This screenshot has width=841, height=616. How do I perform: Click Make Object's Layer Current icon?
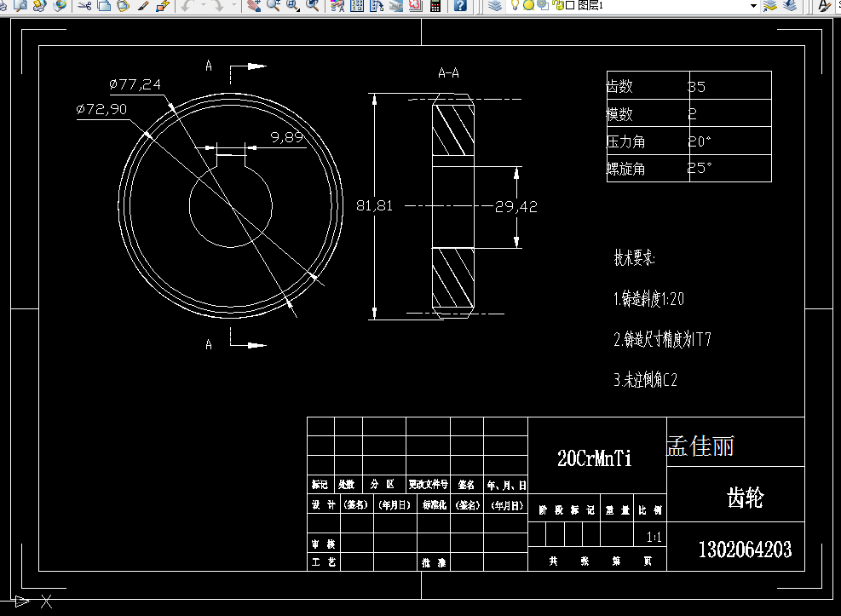click(x=769, y=5)
